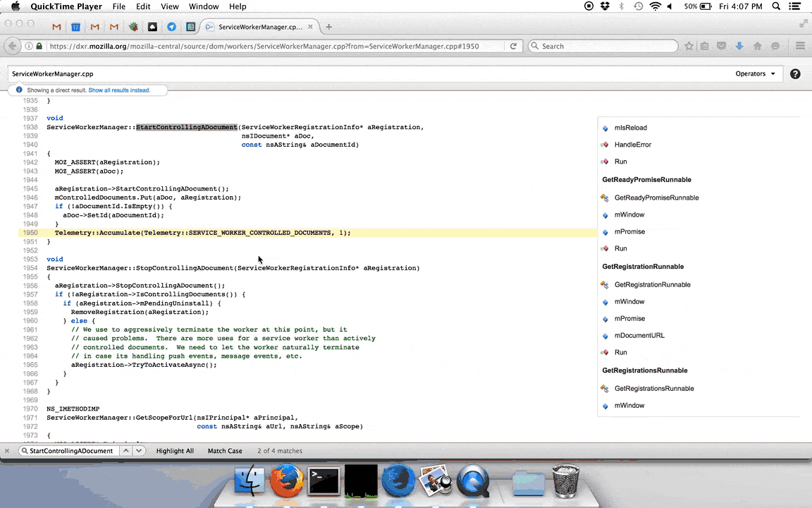This screenshot has width=812, height=508.
Task: Select mIsReload in the symbol panel
Action: click(x=630, y=128)
